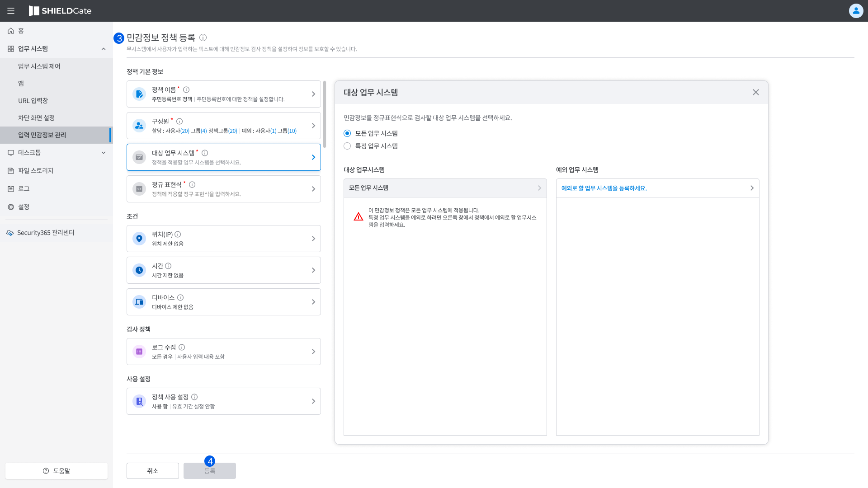Expand the 데스크톱 sidebar section

click(104, 153)
